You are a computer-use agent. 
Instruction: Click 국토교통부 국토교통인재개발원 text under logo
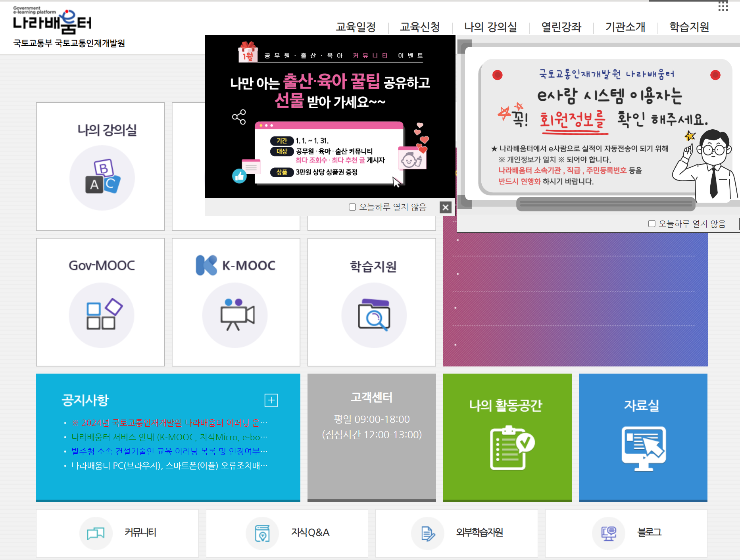[x=69, y=43]
